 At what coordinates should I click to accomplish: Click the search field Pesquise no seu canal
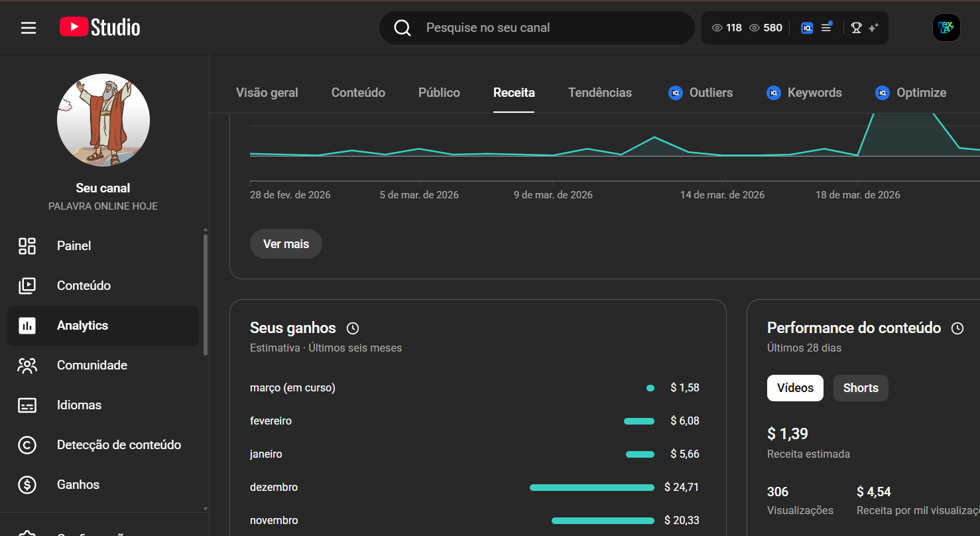pos(537,28)
